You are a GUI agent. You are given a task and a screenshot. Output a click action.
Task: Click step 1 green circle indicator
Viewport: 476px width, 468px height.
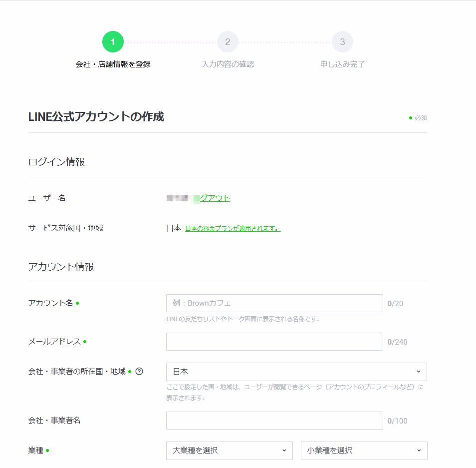[113, 41]
